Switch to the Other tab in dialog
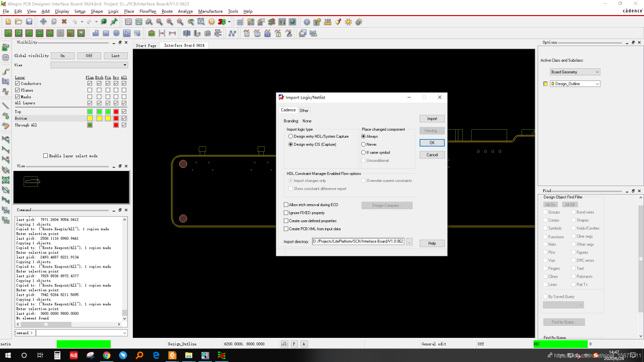 pyautogui.click(x=304, y=111)
